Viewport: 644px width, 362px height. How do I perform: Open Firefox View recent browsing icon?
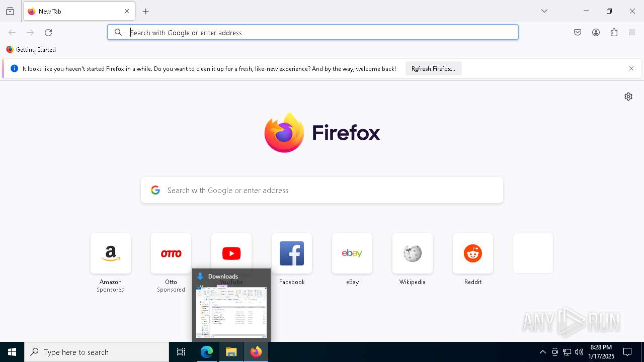10,11
